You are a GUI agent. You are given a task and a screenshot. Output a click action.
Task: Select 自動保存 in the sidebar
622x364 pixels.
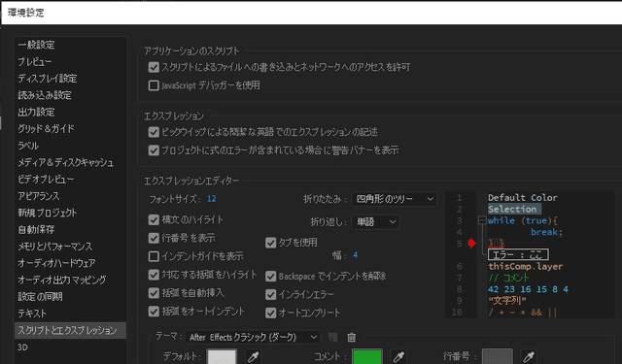pos(70,229)
